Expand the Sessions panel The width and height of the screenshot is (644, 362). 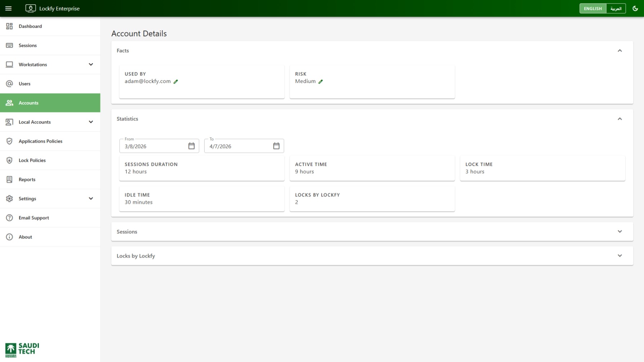tap(620, 231)
